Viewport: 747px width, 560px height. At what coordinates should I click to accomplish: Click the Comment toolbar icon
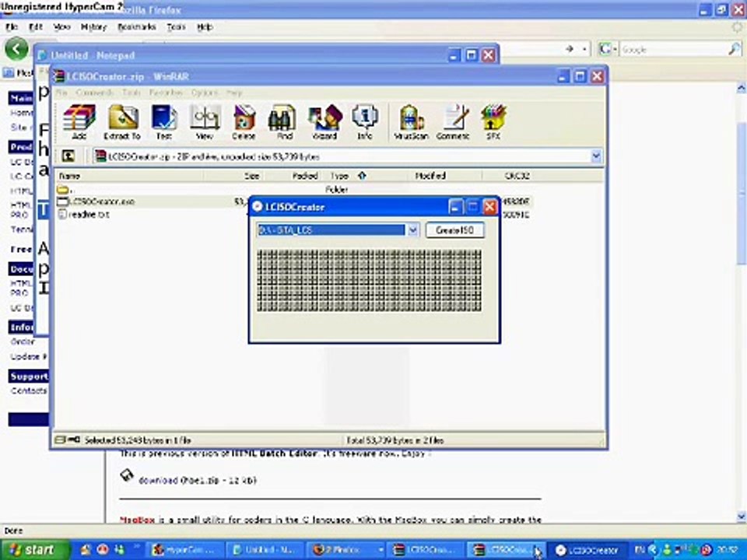click(453, 122)
